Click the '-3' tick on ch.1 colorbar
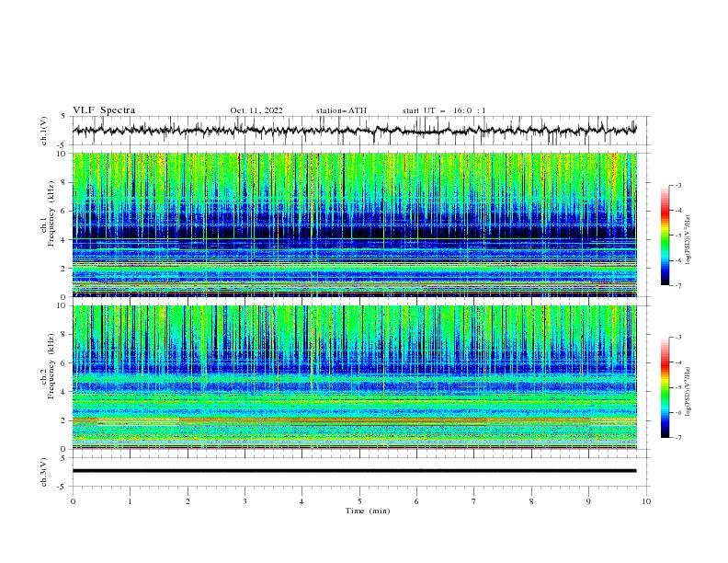Image resolution: width=728 pixels, height=563 pixels. (677, 185)
